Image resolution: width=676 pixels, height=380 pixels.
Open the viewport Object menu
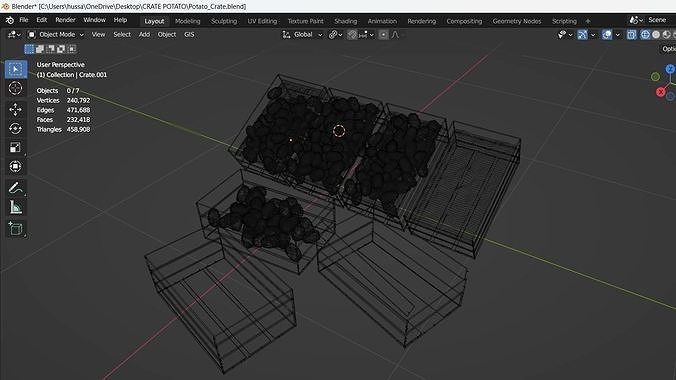pos(167,35)
